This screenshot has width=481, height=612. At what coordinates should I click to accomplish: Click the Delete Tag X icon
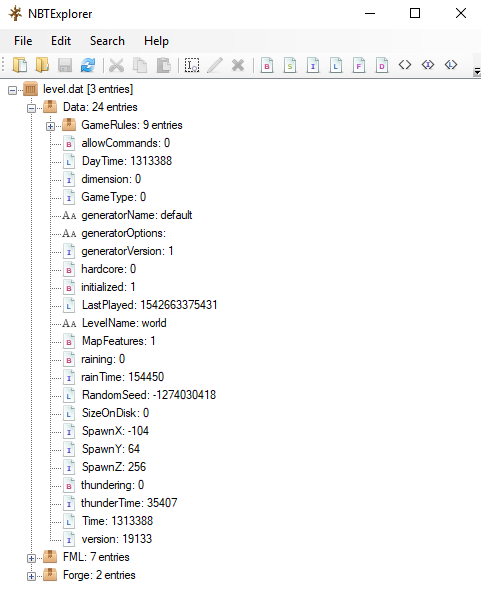(x=238, y=65)
